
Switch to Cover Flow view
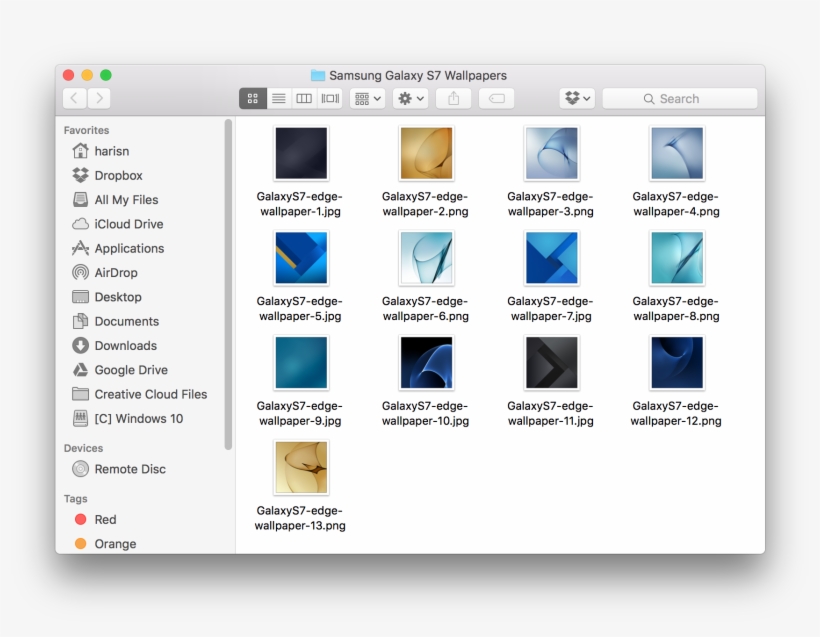tap(330, 98)
